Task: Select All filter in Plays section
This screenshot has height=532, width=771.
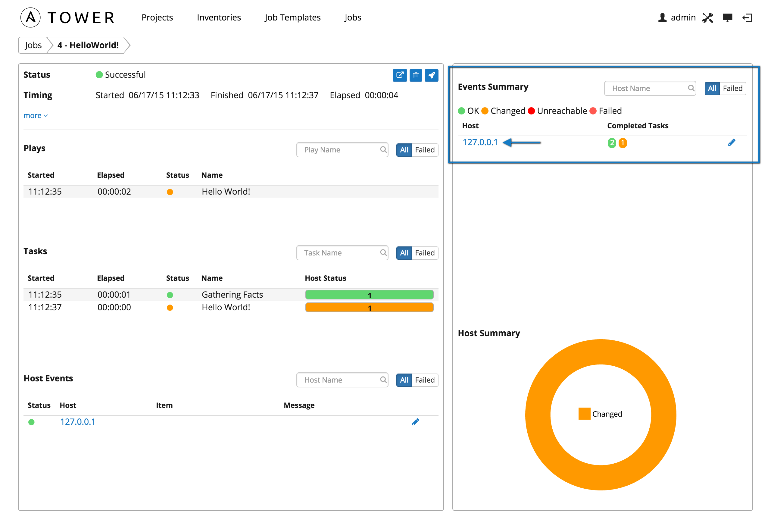Action: [404, 150]
